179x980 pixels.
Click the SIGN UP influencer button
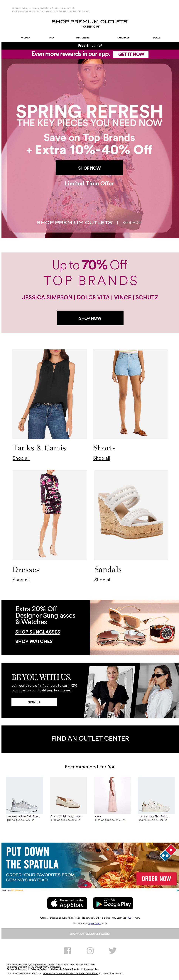pos(34,702)
